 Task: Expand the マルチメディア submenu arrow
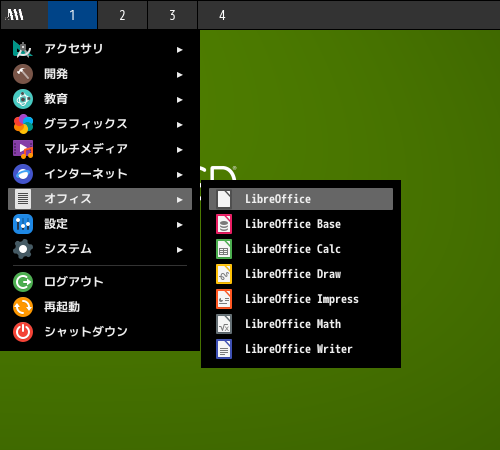[180, 150]
